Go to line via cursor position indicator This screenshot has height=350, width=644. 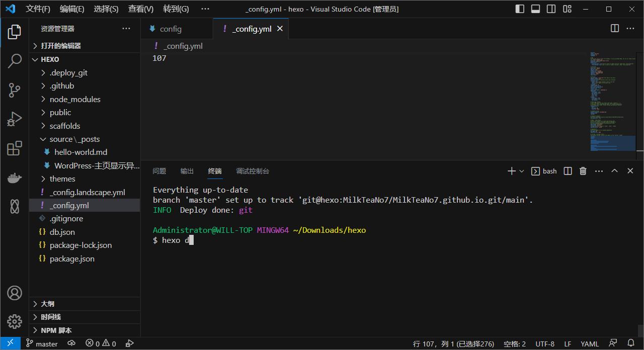[453, 344]
